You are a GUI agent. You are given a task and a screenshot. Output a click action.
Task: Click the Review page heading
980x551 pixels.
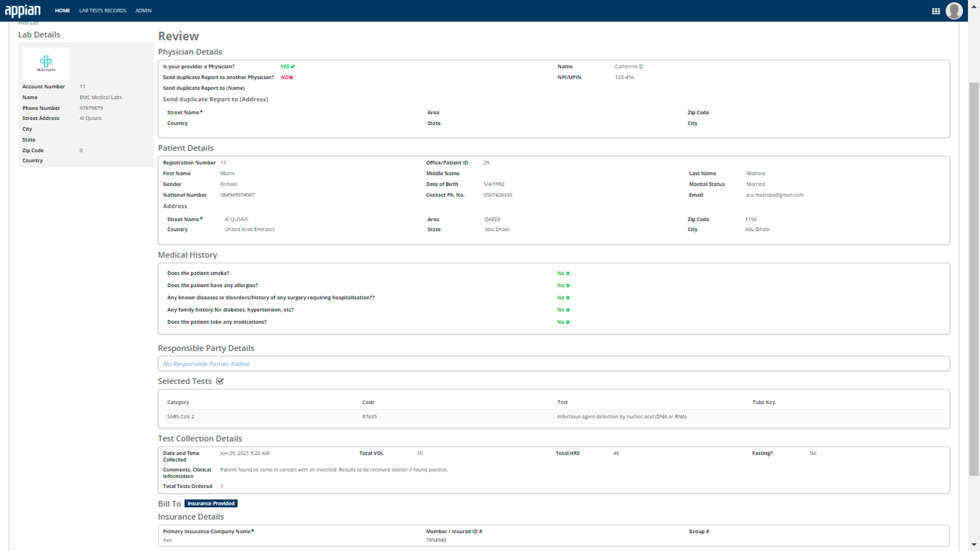[178, 36]
